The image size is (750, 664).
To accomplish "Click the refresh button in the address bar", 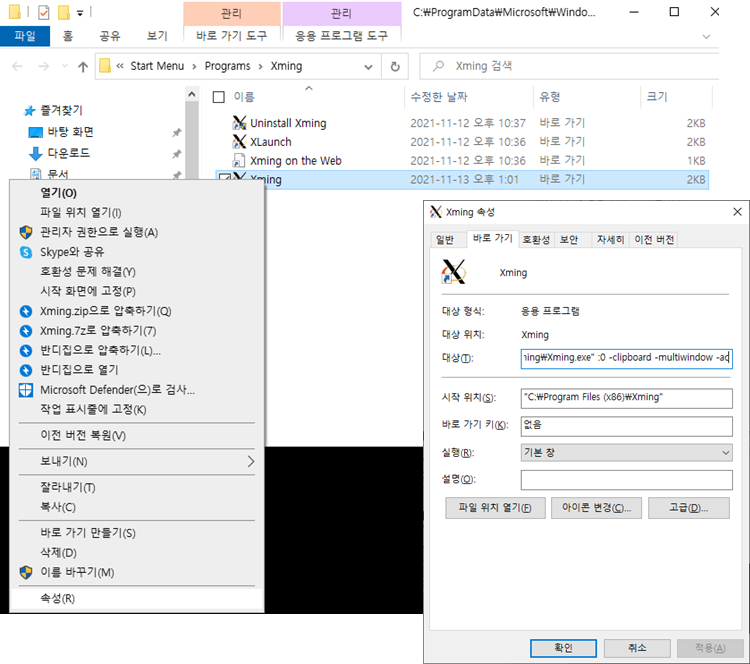I will coord(395,66).
